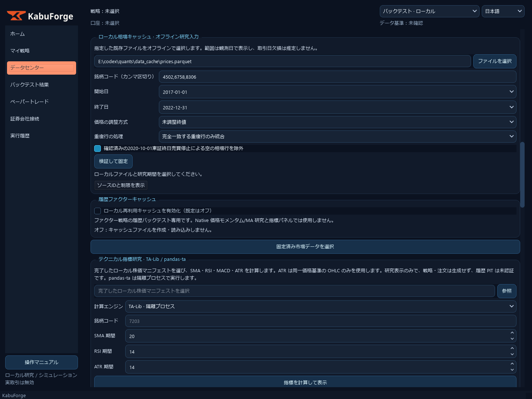The width and height of the screenshot is (532, 399).
Task: Select データセンター in the sidebar
Action: tap(41, 68)
